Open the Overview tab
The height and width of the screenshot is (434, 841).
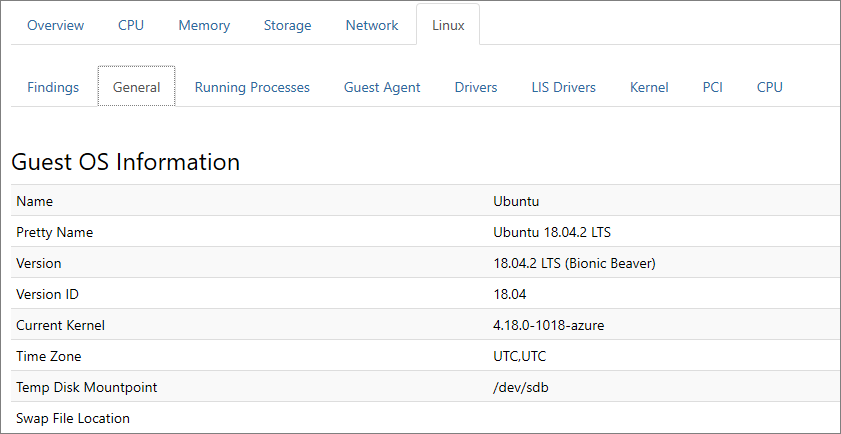click(56, 25)
